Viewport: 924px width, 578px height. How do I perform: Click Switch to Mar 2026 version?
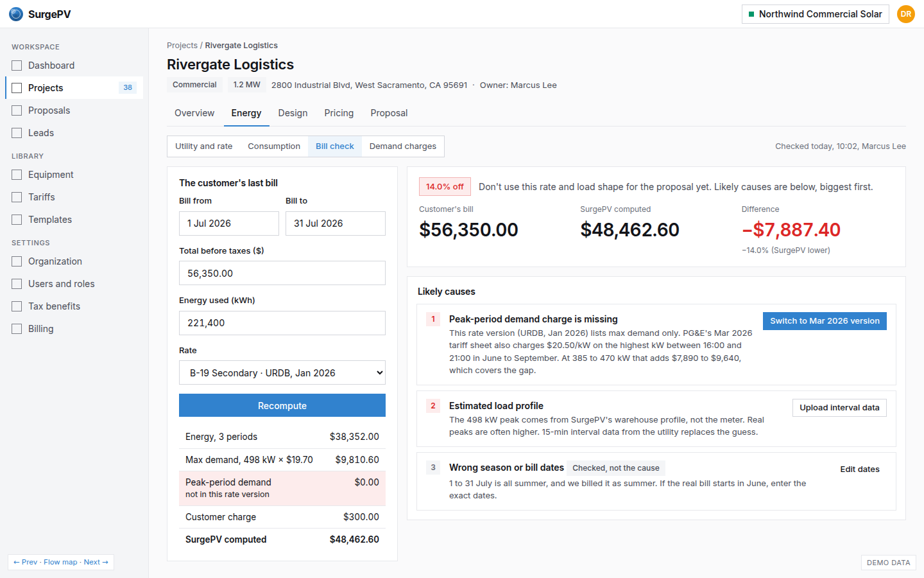point(825,321)
